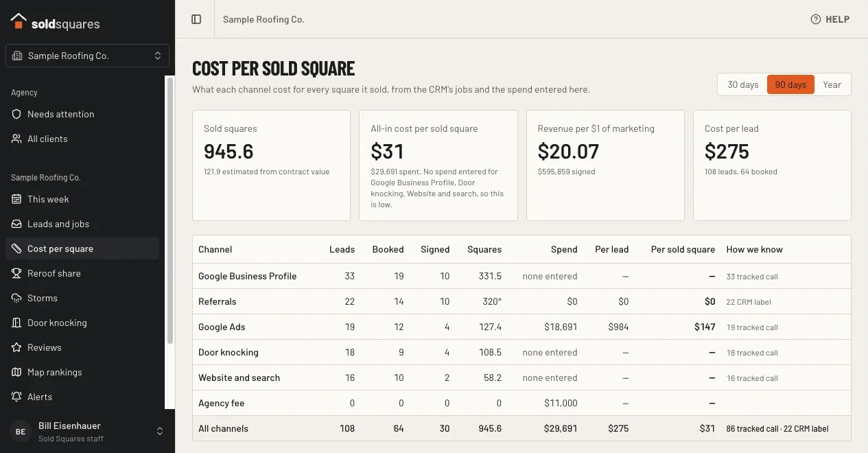Open Map rankings section
The image size is (868, 453).
[x=82, y=372]
